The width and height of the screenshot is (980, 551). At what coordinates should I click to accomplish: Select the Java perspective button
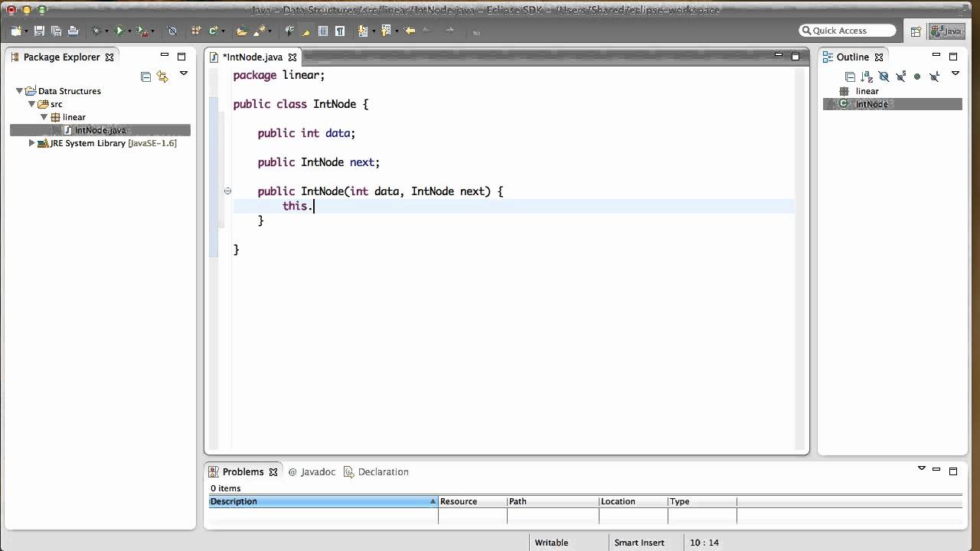tap(946, 31)
